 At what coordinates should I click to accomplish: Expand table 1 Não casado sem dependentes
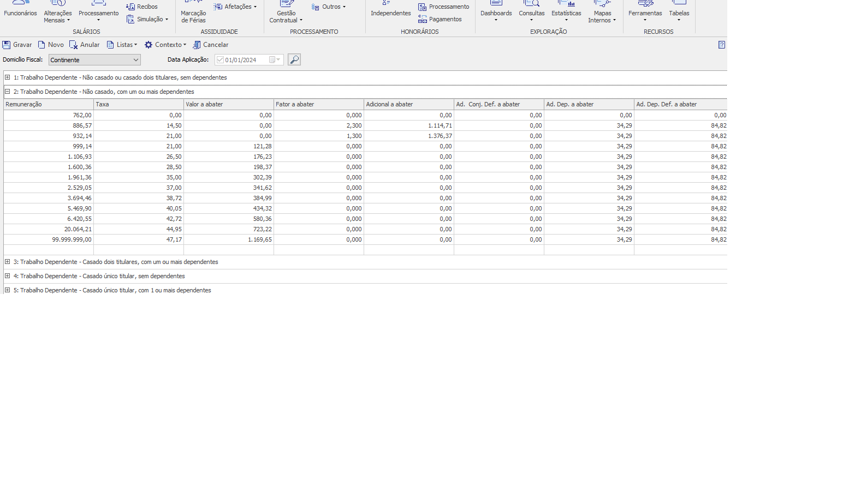8,77
